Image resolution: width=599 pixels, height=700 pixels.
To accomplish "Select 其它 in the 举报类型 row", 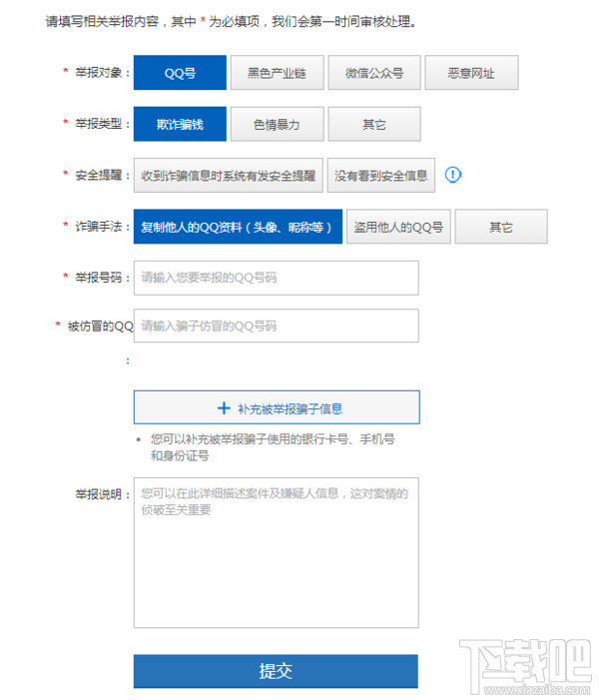I will pyautogui.click(x=374, y=124).
